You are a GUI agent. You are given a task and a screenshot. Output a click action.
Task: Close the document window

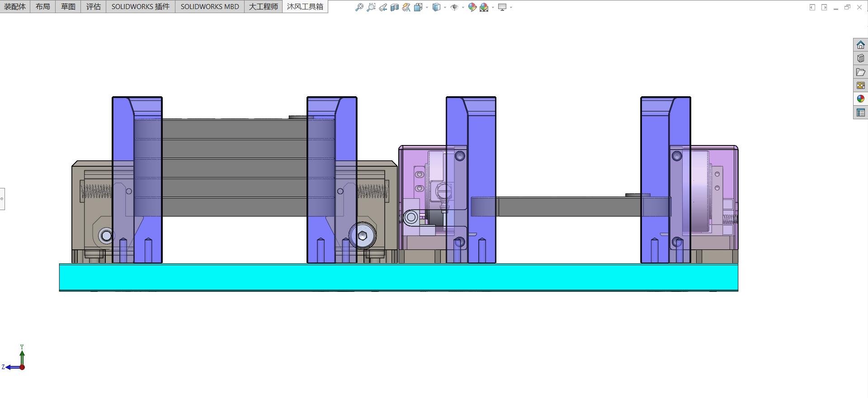click(859, 7)
